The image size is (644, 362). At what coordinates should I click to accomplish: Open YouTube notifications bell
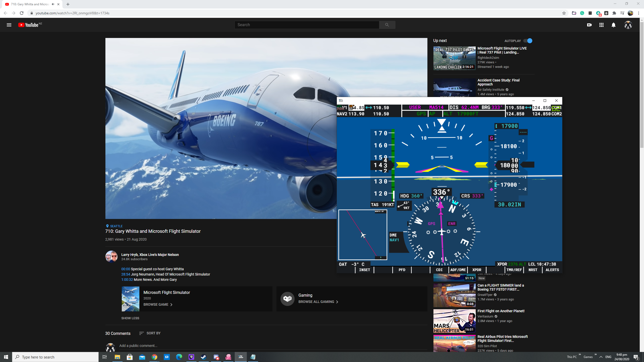[x=613, y=25]
